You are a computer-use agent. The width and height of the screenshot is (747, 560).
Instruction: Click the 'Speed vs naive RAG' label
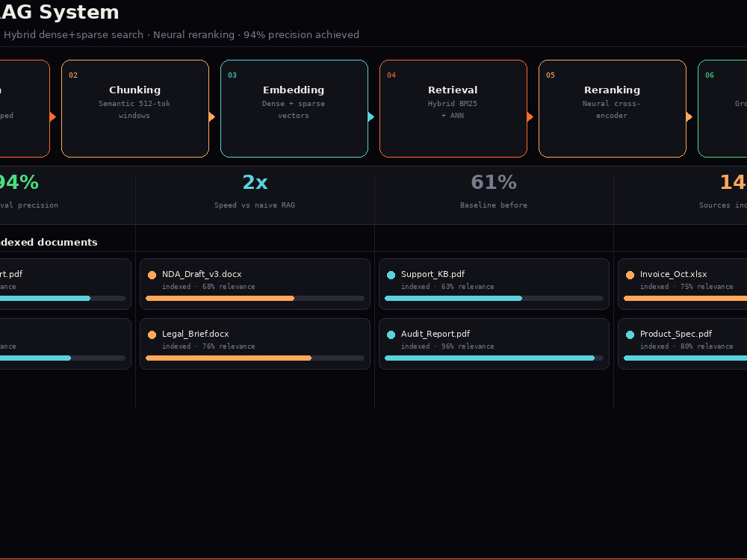[255, 205]
